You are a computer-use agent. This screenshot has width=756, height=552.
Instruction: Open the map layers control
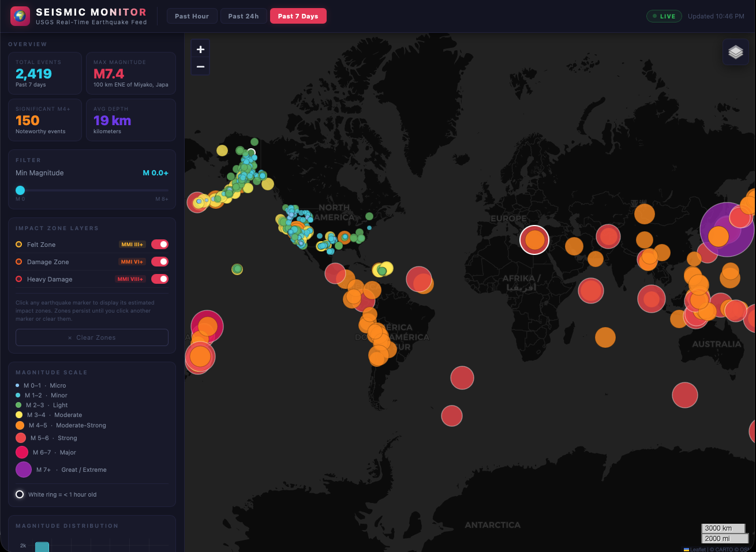pyautogui.click(x=736, y=52)
